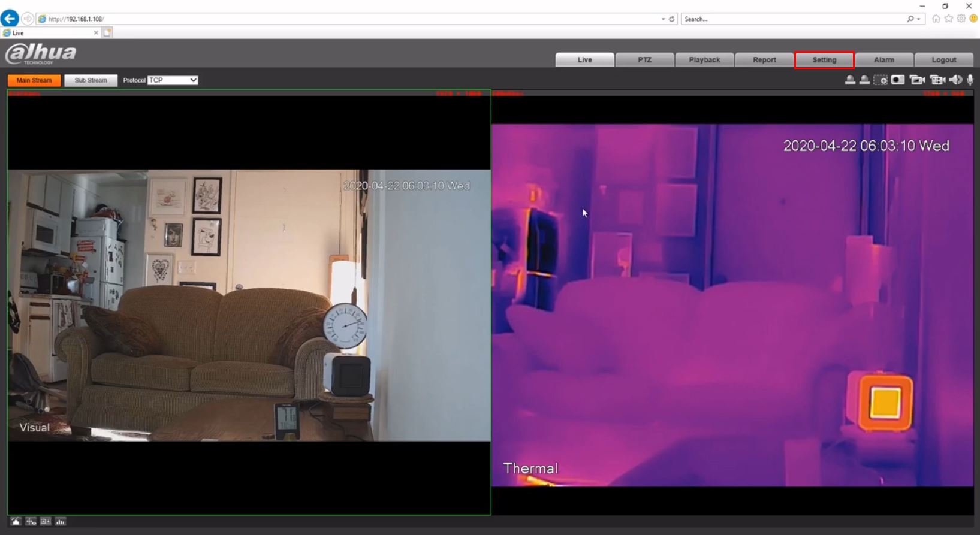Image resolution: width=980 pixels, height=535 pixels.
Task: Click the search magnifier icon
Action: coord(910,19)
